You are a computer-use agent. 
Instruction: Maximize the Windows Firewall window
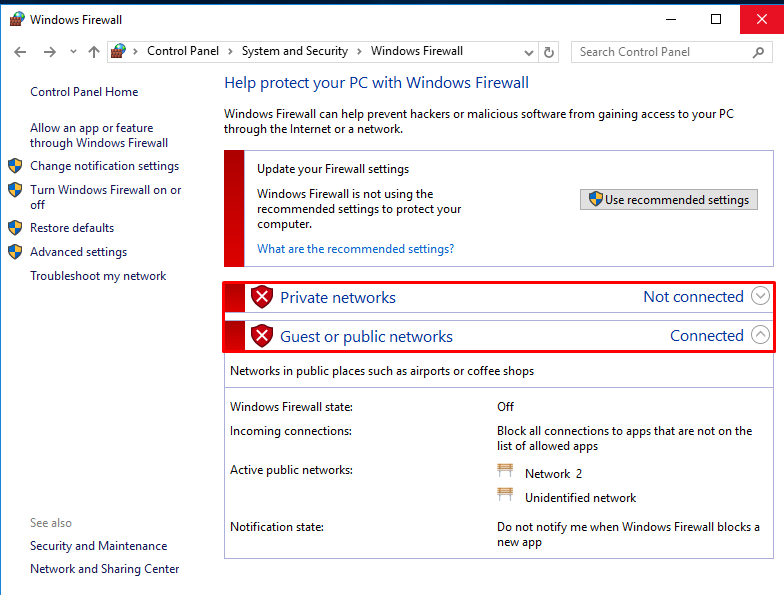[716, 20]
